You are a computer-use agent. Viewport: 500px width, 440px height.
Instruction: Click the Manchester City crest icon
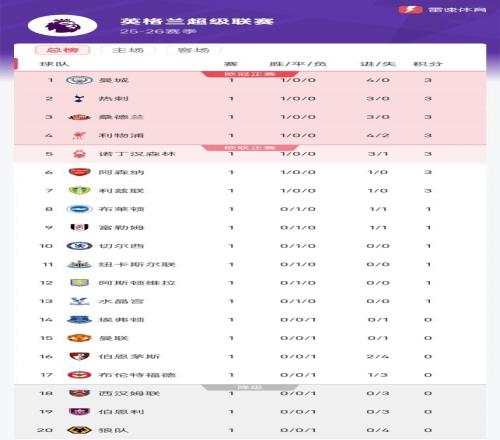click(79, 80)
